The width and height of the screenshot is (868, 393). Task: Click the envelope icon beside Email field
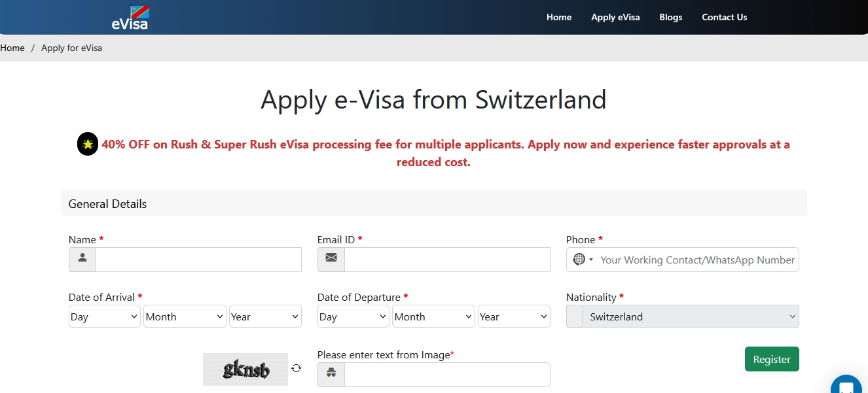pyautogui.click(x=331, y=259)
